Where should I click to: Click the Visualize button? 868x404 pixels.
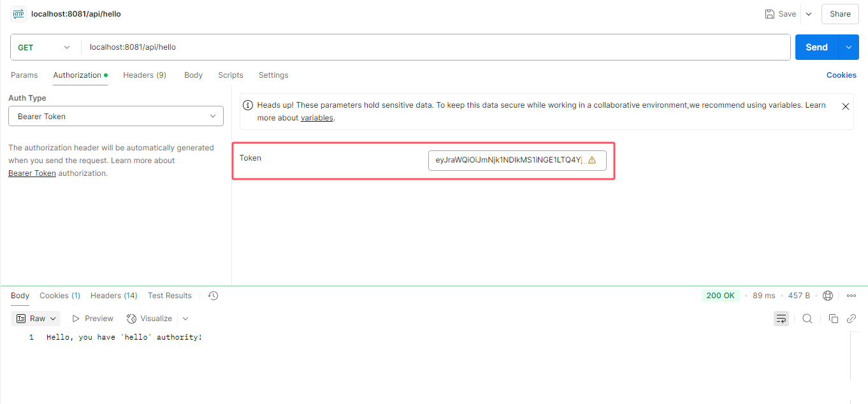tap(150, 319)
